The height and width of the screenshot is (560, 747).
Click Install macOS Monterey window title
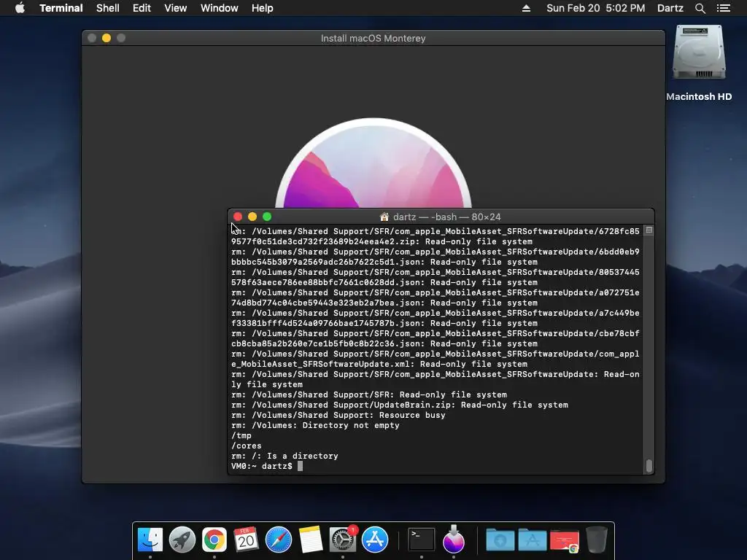pos(373,38)
